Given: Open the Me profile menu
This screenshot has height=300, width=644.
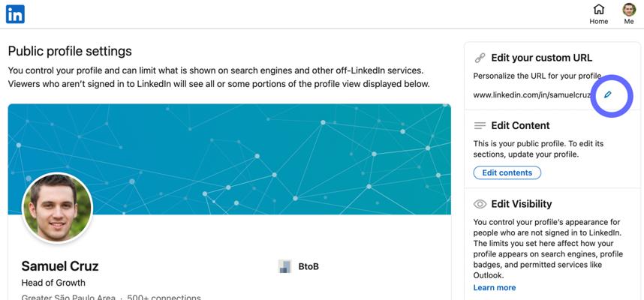Looking at the screenshot, I should [x=629, y=10].
